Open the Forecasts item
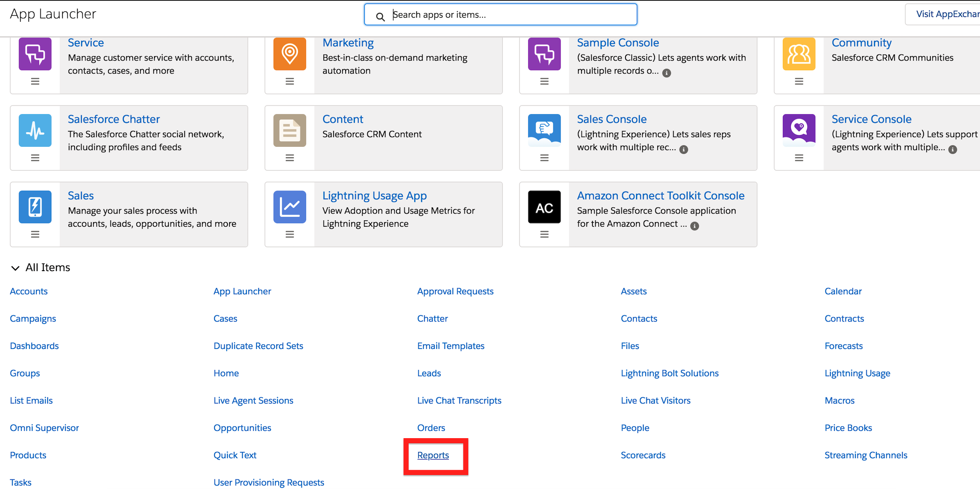 843,346
